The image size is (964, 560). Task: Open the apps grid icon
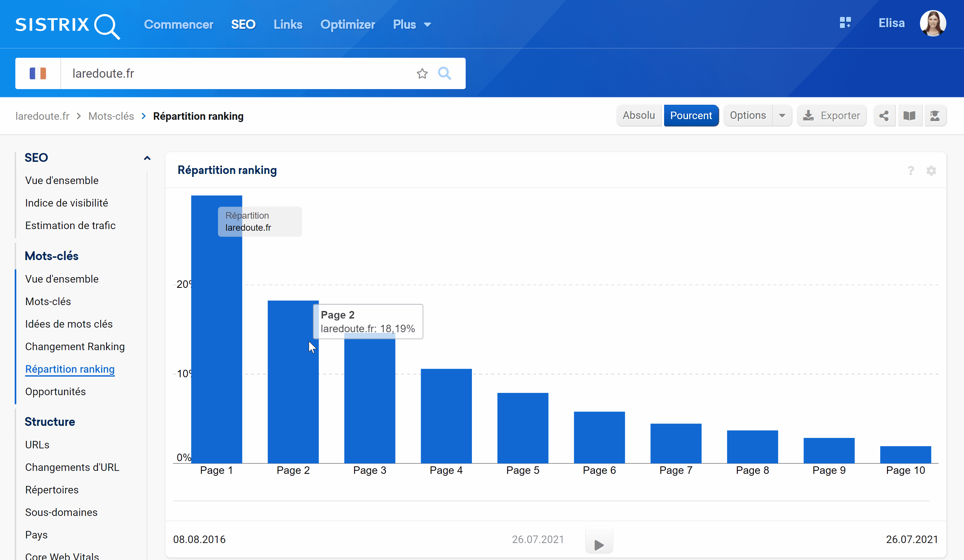click(x=845, y=23)
